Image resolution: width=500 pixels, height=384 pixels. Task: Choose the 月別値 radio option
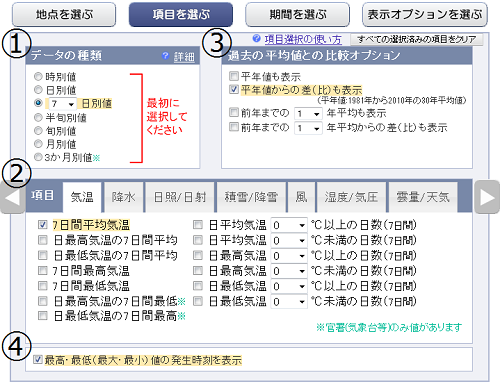coord(38,144)
